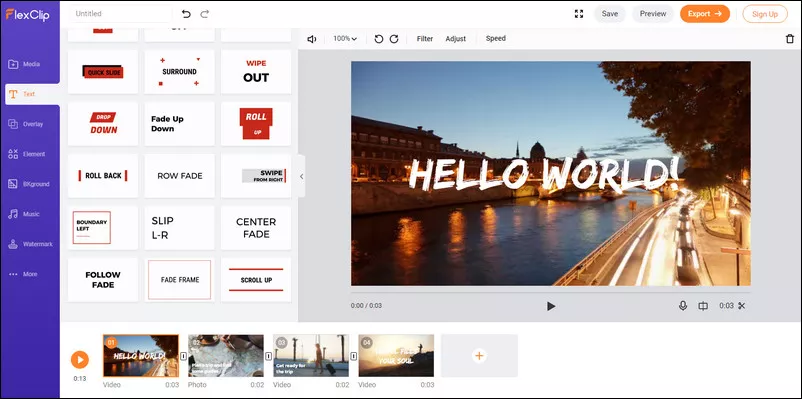This screenshot has height=399, width=802.
Task: Select the Swipe From Right text style
Action: coord(256,176)
